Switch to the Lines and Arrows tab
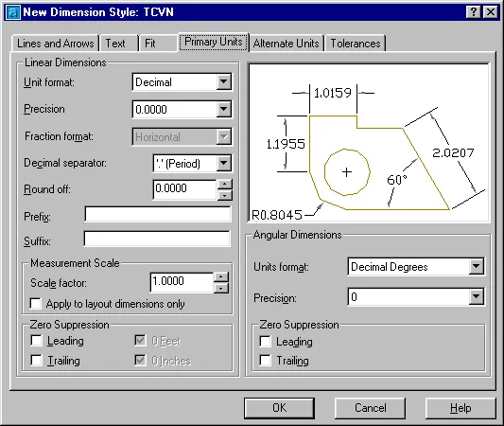This screenshot has height=426, width=504. [x=55, y=44]
